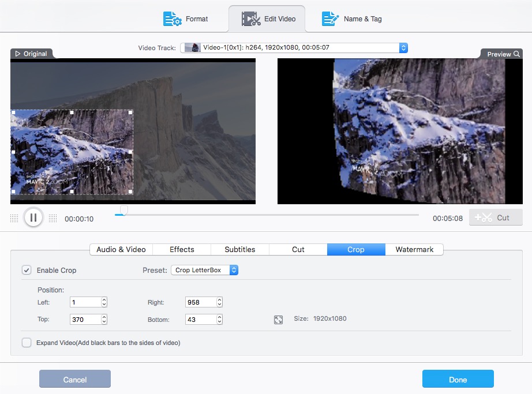Screen dimensions: 532x394
Task: Click the next frame dotted icon
Action: (53, 218)
